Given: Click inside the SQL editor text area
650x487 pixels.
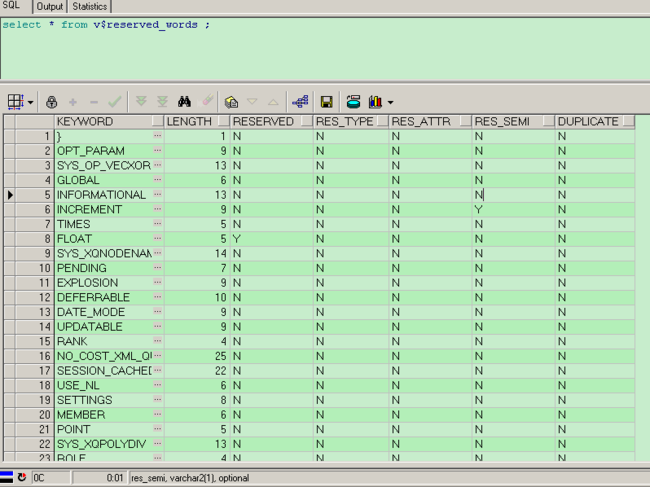Looking at the screenshot, I should (325, 48).
